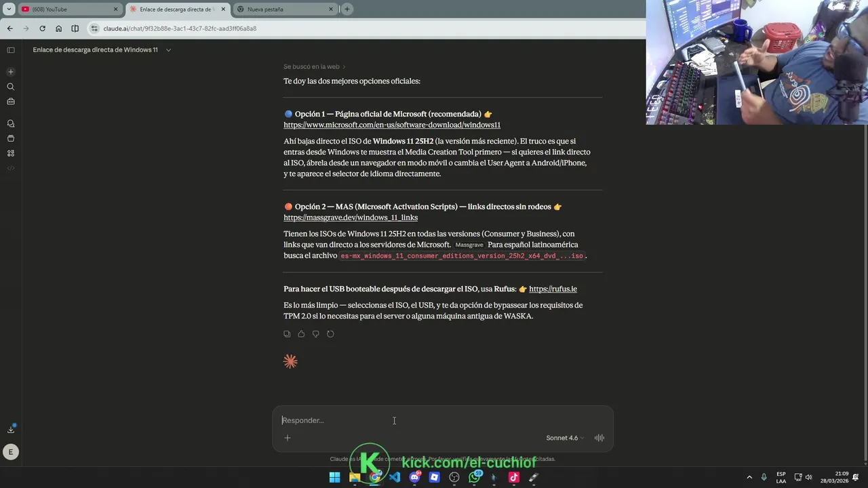Open File Explorer from the taskbar
This screenshot has width=868, height=488.
pyautogui.click(x=354, y=477)
